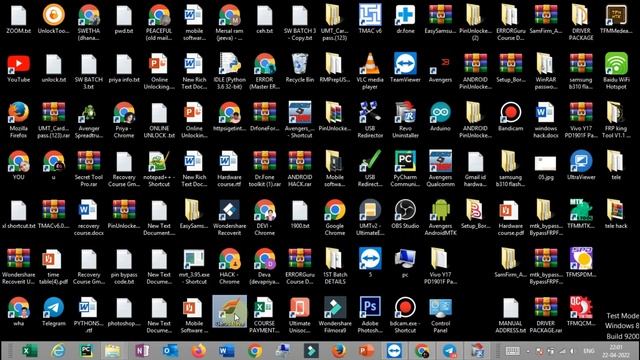The image size is (640, 360).
Task: Open PowerPoint from the taskbar
Action: [366, 351]
